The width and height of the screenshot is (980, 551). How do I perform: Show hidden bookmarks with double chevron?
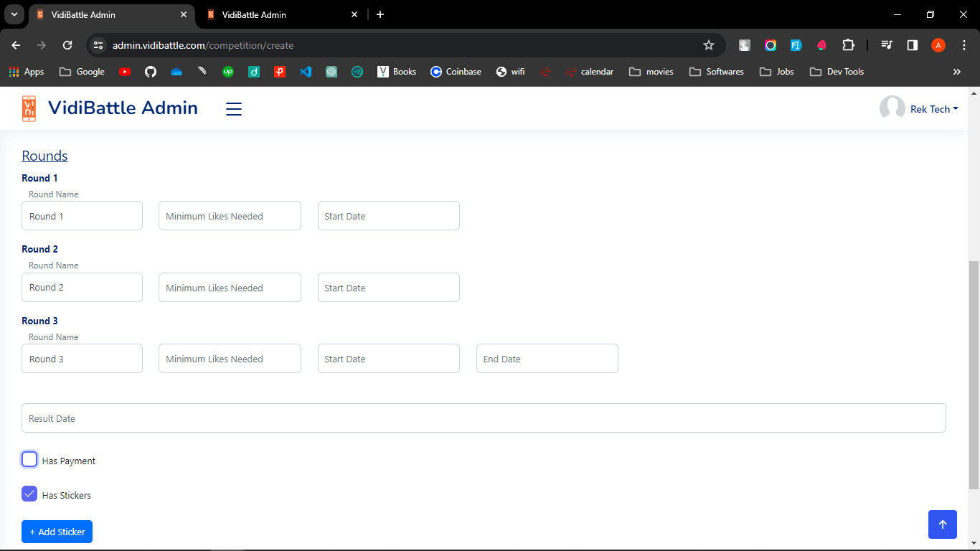(x=956, y=72)
